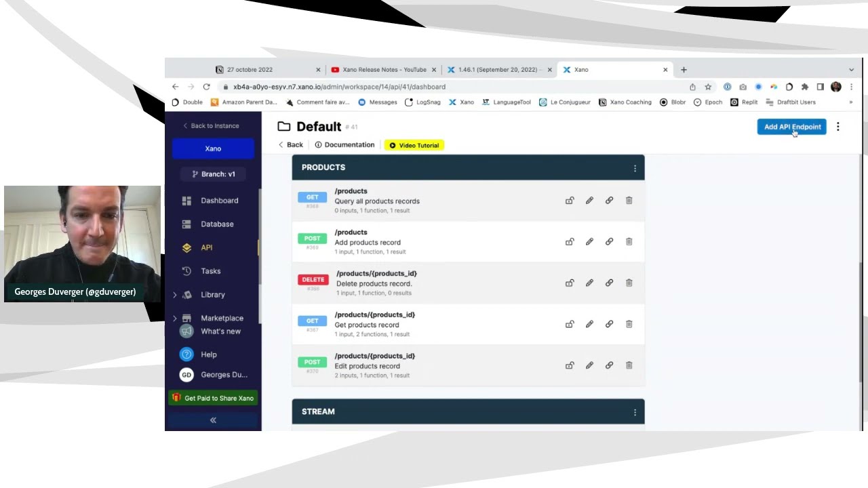868x488 pixels.
Task: Edit the Get products record endpoint
Action: (589, 324)
